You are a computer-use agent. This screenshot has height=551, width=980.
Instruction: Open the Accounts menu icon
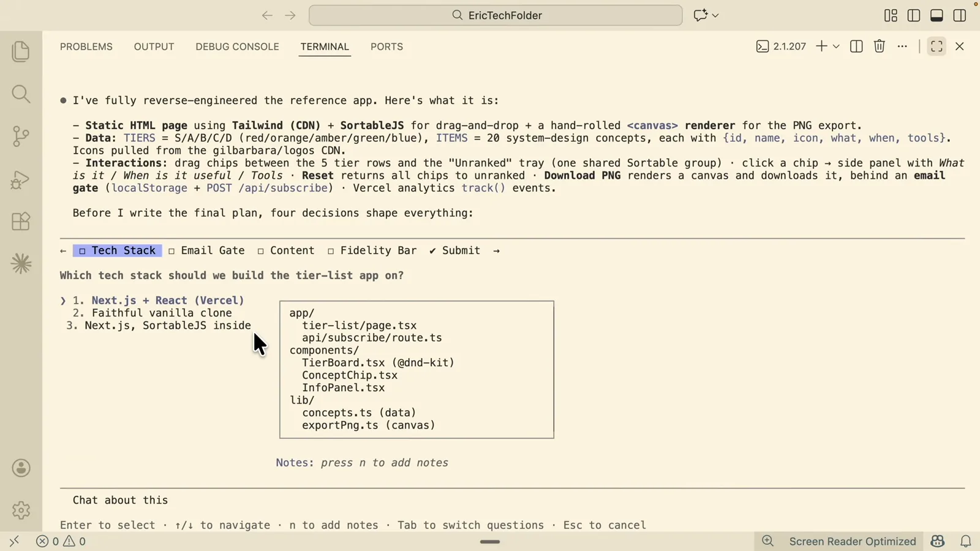pyautogui.click(x=21, y=468)
